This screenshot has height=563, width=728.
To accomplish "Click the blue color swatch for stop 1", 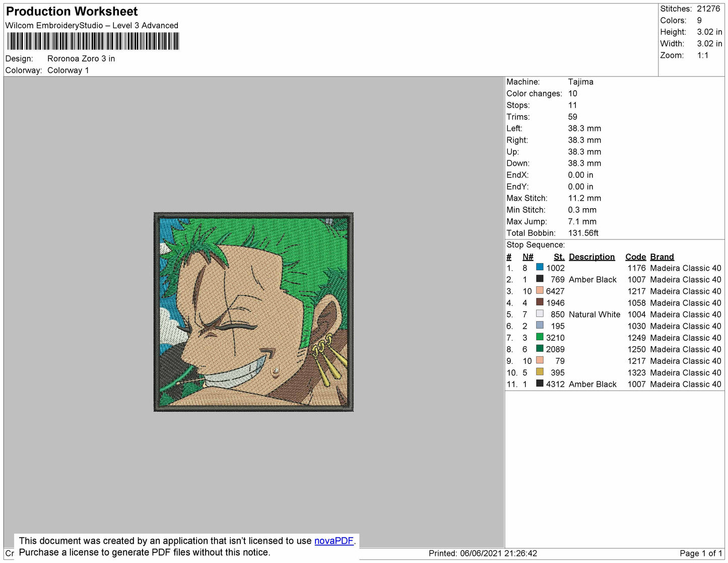I will point(540,267).
